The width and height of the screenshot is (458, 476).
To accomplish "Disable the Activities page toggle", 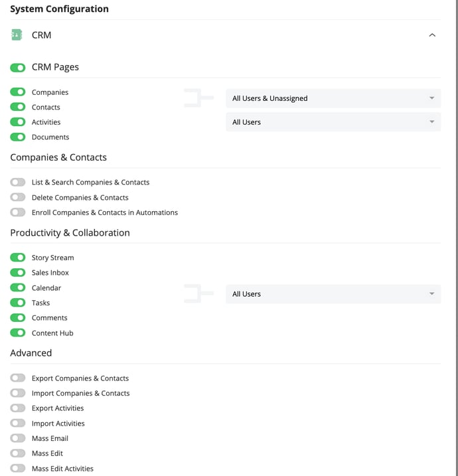I will (x=18, y=122).
